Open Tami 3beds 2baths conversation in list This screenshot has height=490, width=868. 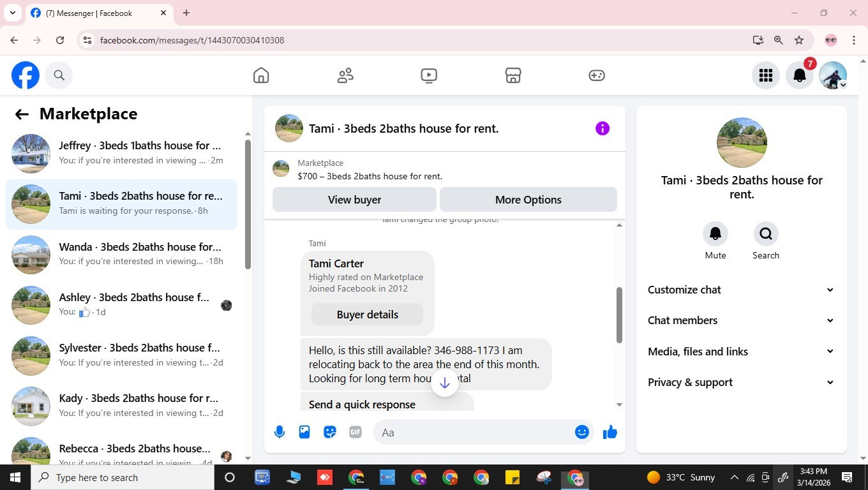tap(121, 204)
